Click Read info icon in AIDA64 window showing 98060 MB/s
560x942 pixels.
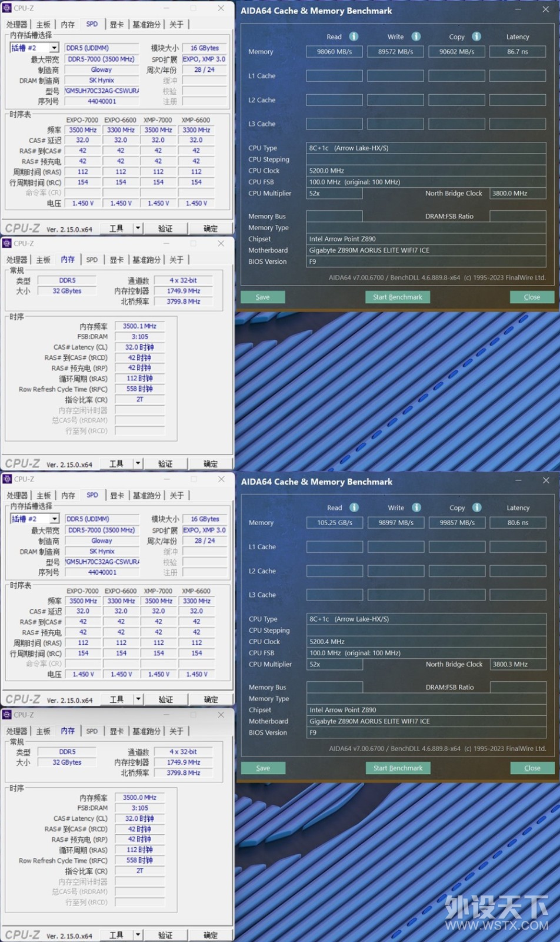tap(354, 37)
